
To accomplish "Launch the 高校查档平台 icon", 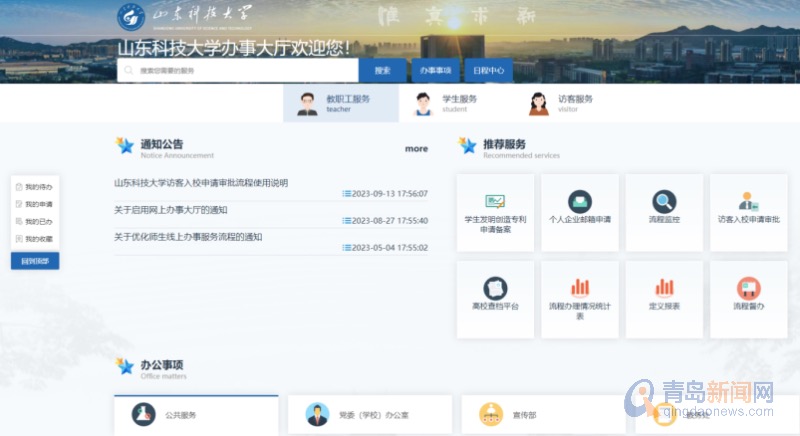I will click(x=495, y=288).
